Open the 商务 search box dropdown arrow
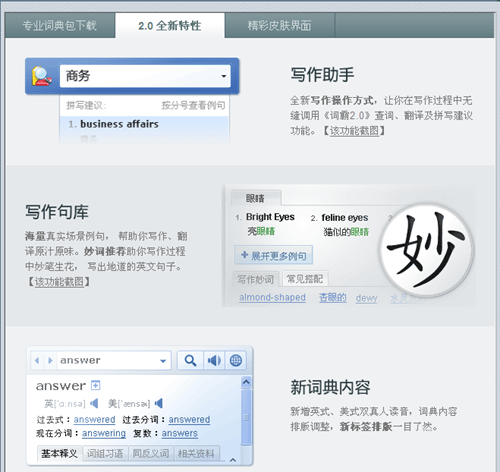Screen dimensions: 500x472 [x=224, y=76]
